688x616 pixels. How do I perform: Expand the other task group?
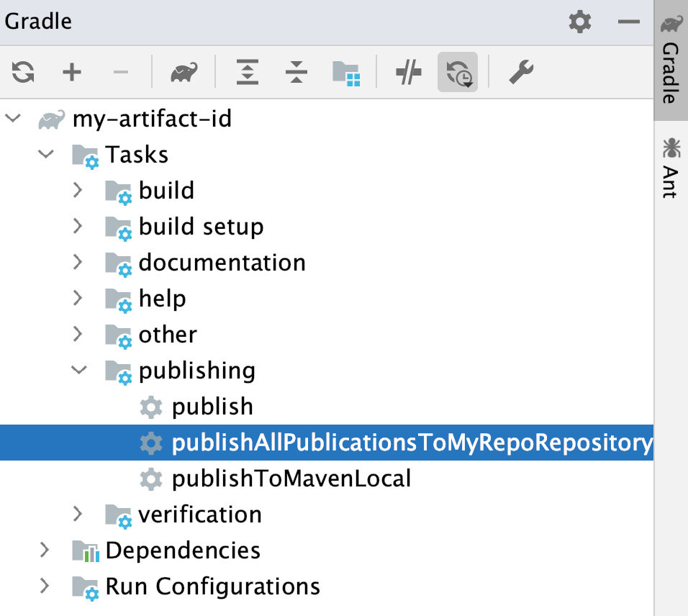point(78,335)
